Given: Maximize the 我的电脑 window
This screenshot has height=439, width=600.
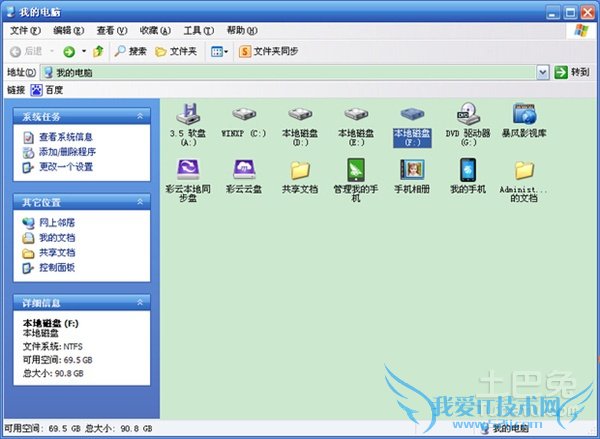Looking at the screenshot, I should (570, 12).
